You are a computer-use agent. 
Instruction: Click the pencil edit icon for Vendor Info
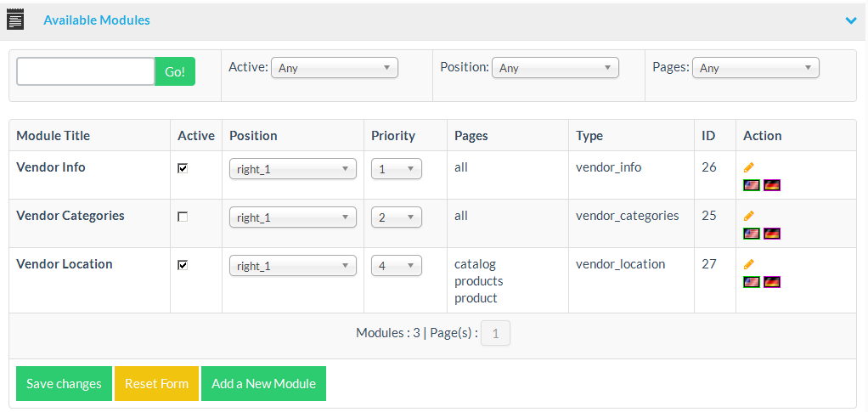coord(748,167)
